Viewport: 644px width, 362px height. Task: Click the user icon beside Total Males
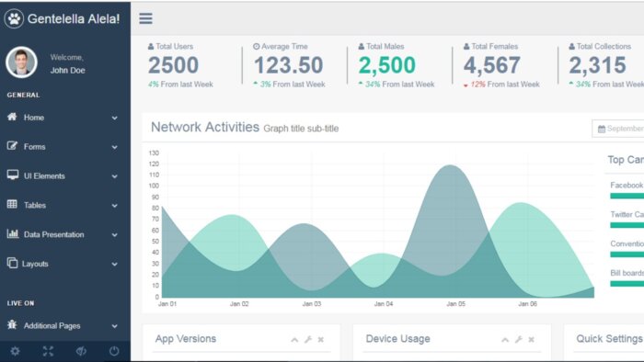click(361, 47)
